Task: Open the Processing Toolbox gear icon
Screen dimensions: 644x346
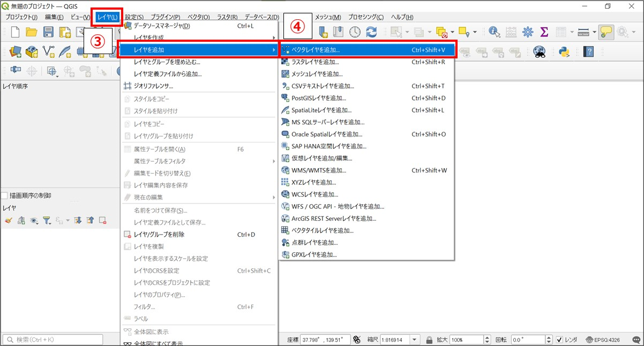Action: 528,32
